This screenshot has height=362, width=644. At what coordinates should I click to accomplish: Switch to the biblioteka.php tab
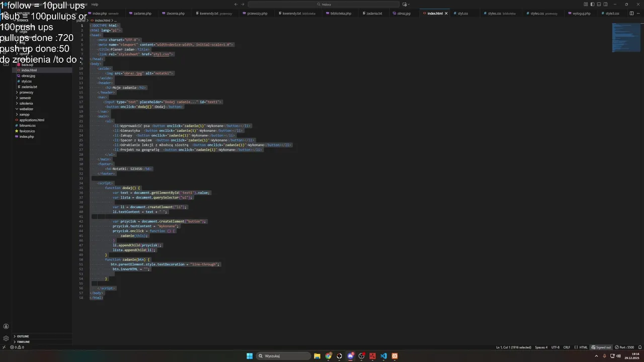click(341, 13)
